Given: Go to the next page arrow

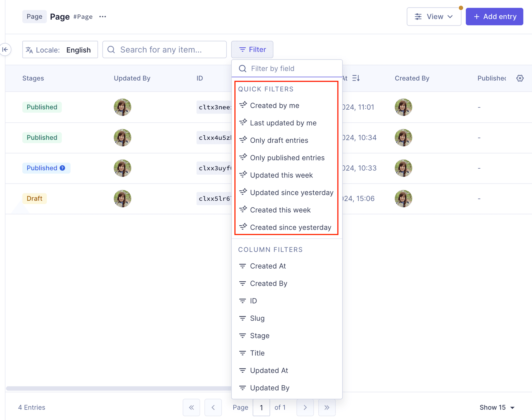Looking at the screenshot, I should (305, 407).
